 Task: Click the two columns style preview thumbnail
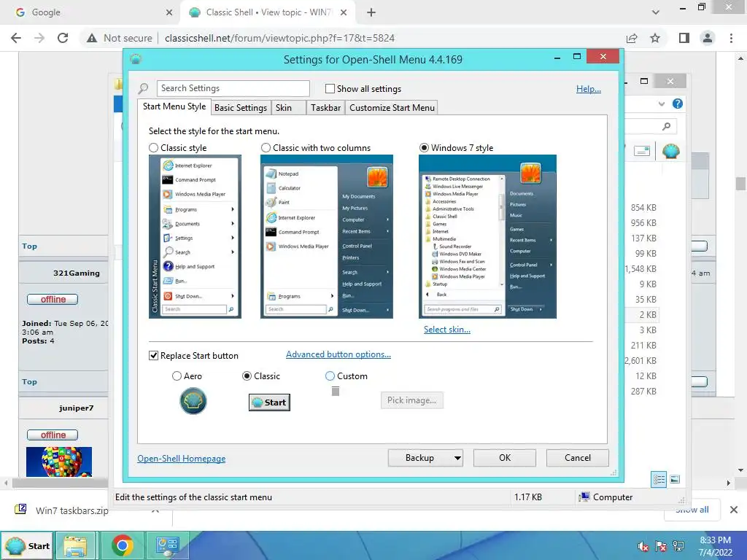326,237
